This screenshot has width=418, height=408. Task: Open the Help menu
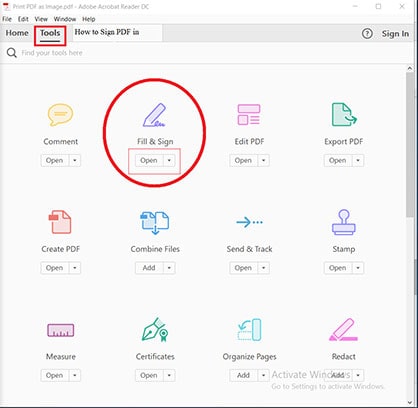click(x=89, y=19)
